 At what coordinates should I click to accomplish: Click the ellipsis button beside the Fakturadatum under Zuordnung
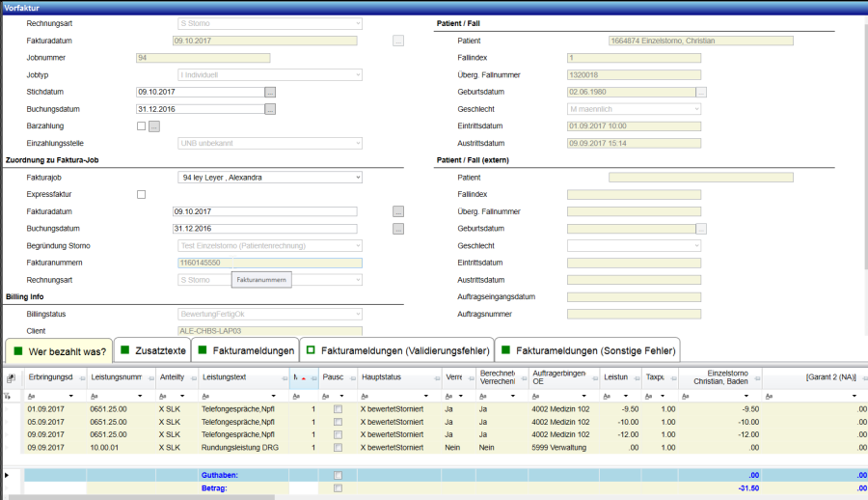pyautogui.click(x=398, y=211)
